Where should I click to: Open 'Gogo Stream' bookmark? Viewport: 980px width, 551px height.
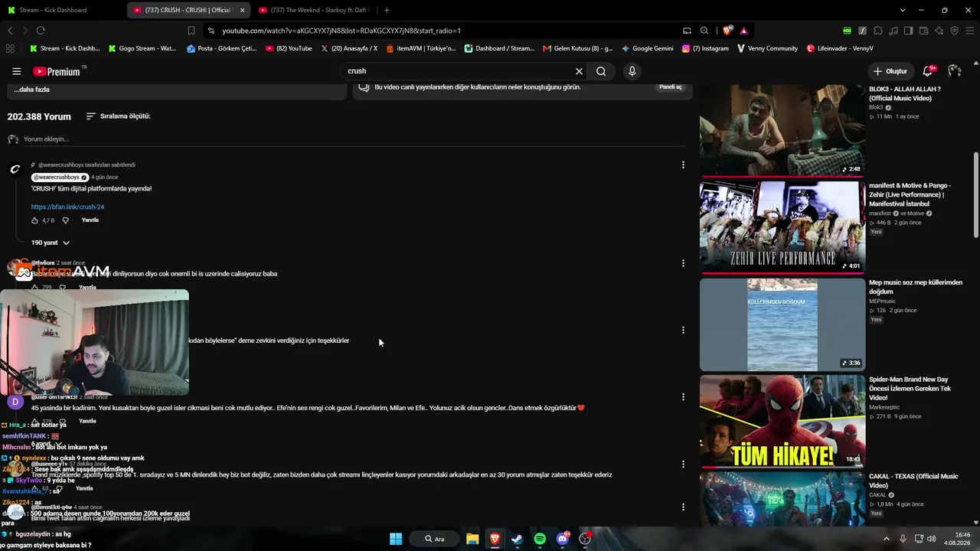pyautogui.click(x=142, y=48)
